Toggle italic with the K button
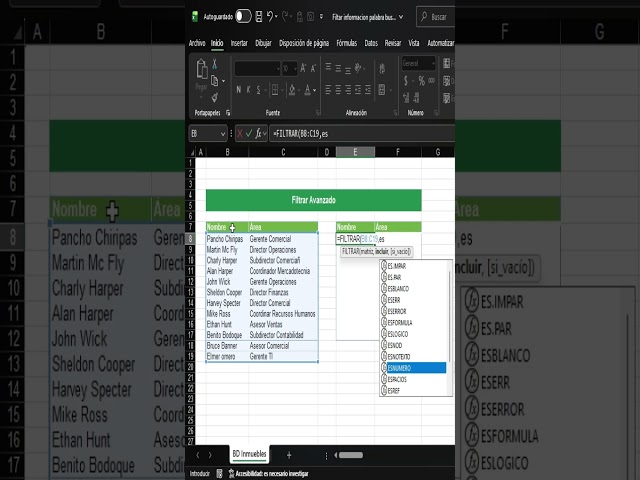Screen dimensions: 640x480 point(249,89)
